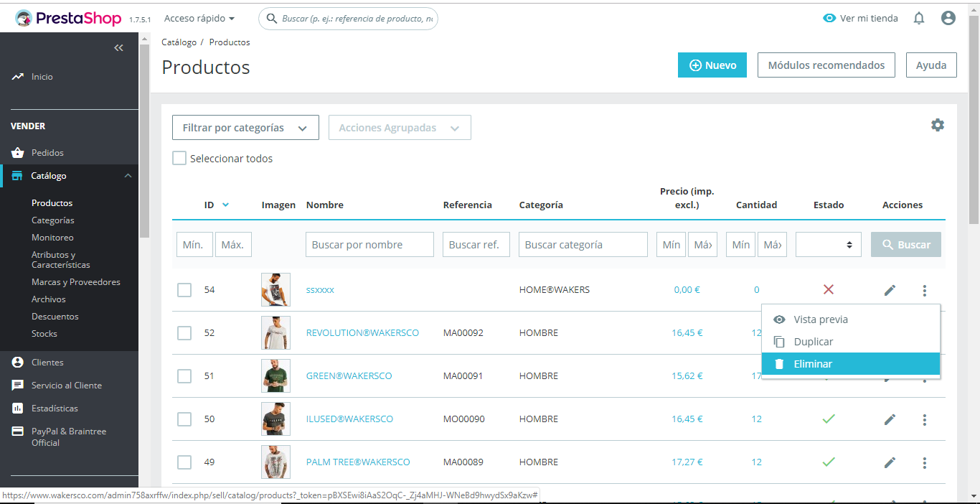Edit PALM TREE®WAKERSCO with pencil icon

[x=890, y=462]
